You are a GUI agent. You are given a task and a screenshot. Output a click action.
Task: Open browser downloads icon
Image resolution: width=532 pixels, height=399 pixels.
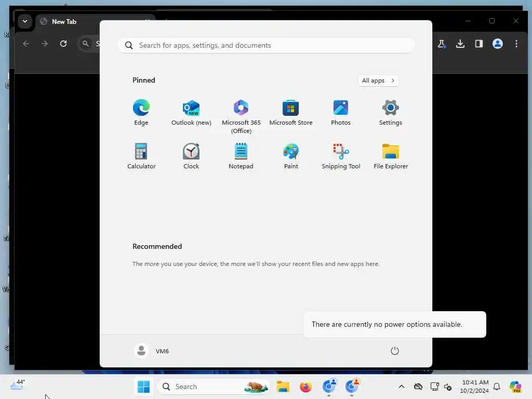pos(460,44)
